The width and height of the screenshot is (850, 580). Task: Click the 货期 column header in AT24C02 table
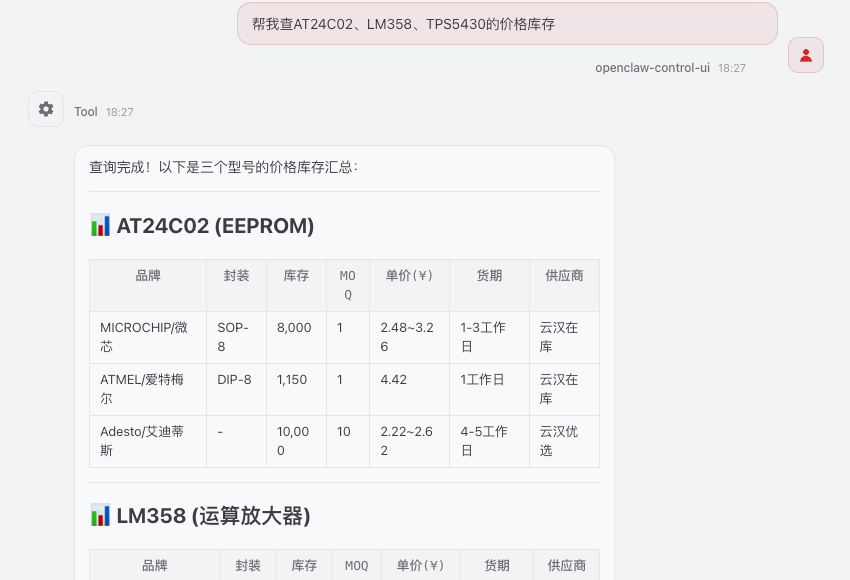pyautogui.click(x=489, y=276)
